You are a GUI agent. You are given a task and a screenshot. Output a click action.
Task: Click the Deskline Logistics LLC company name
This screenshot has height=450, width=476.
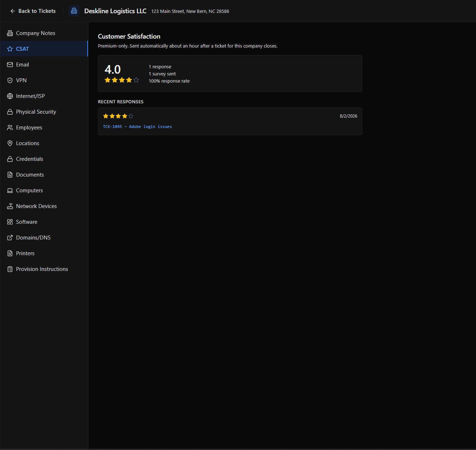point(115,11)
